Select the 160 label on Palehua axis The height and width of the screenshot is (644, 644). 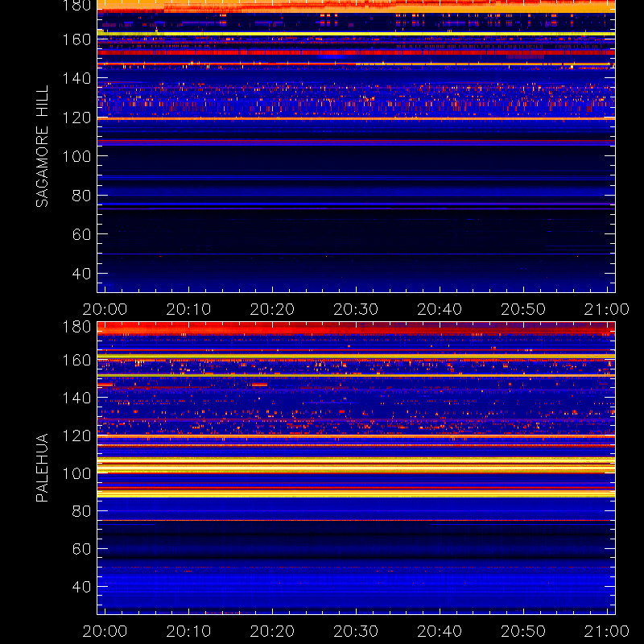click(x=76, y=360)
